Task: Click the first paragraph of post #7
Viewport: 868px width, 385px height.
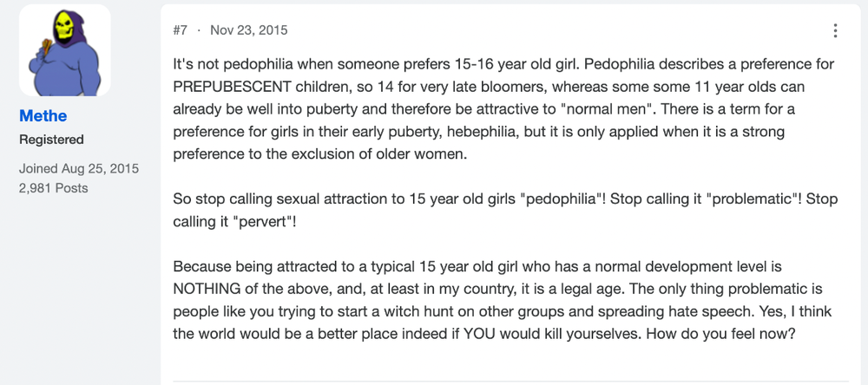Action: click(503, 109)
